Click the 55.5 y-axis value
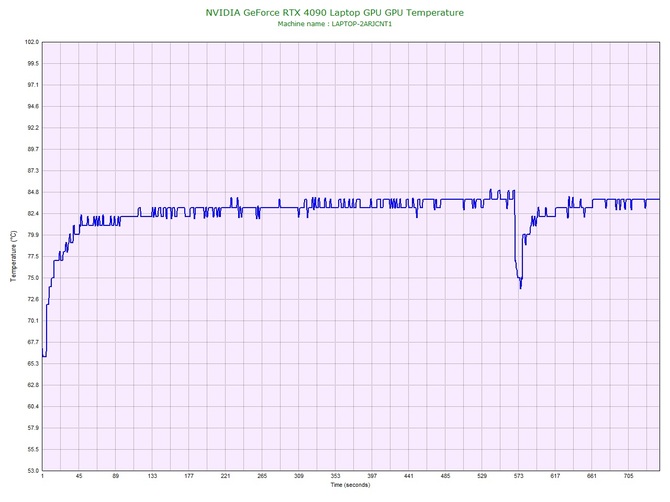The image size is (670, 502). (33, 449)
